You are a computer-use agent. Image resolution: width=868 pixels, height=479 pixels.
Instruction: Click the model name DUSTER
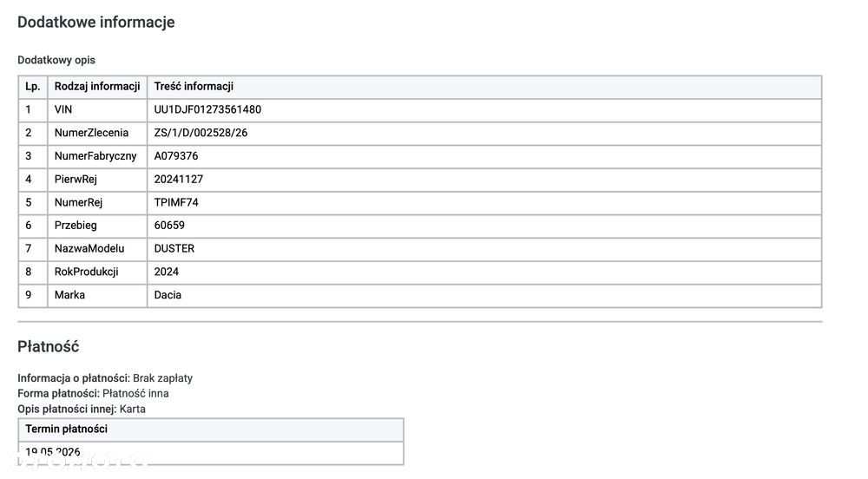pyautogui.click(x=174, y=248)
